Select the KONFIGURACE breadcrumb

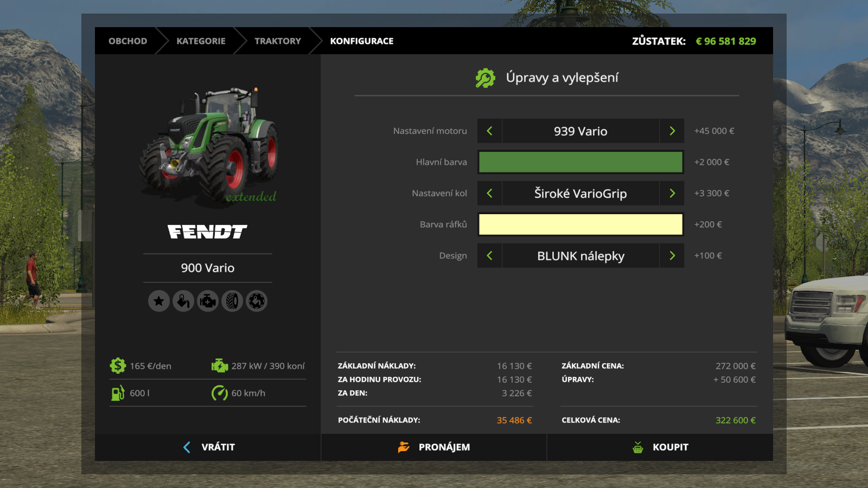(x=362, y=41)
